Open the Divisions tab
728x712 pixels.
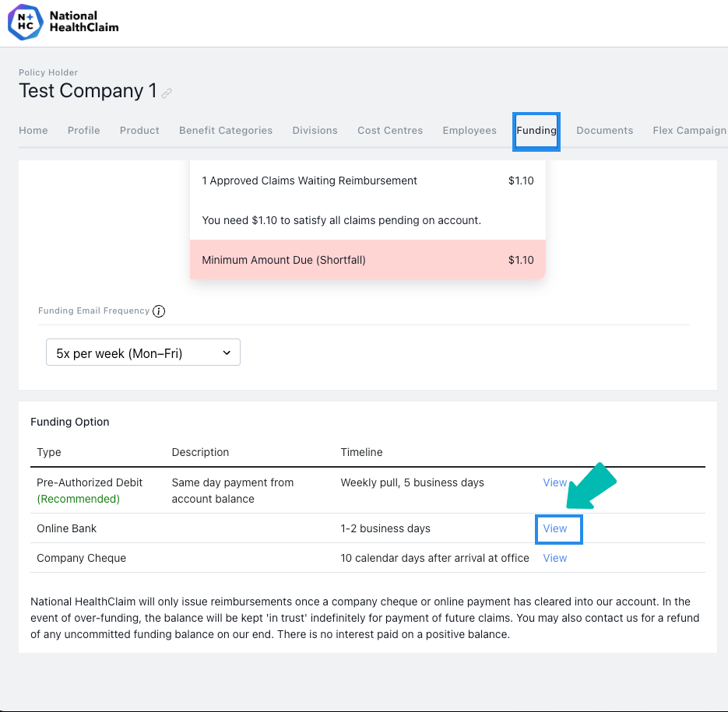315,131
